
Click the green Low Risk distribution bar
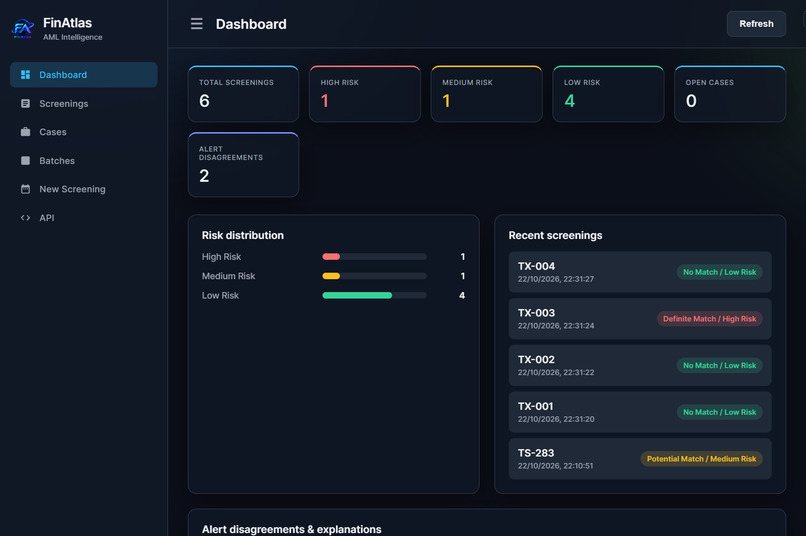[357, 295]
